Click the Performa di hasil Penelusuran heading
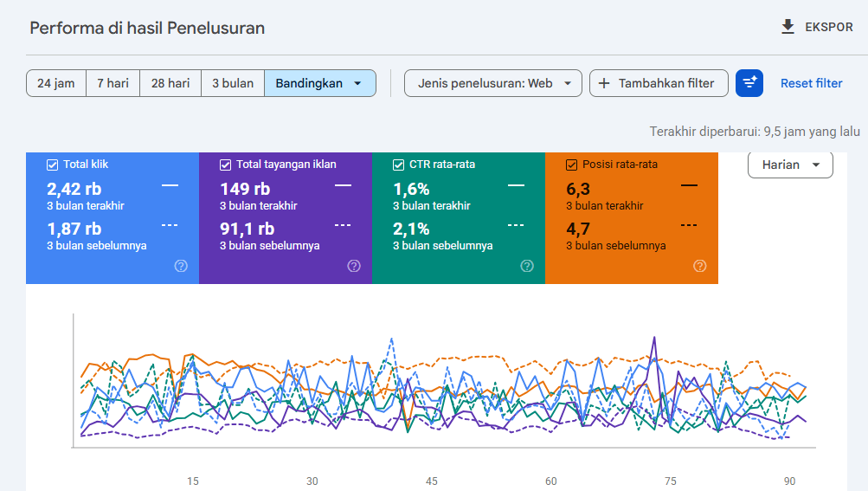Viewport: 868px width, 491px height. [147, 28]
